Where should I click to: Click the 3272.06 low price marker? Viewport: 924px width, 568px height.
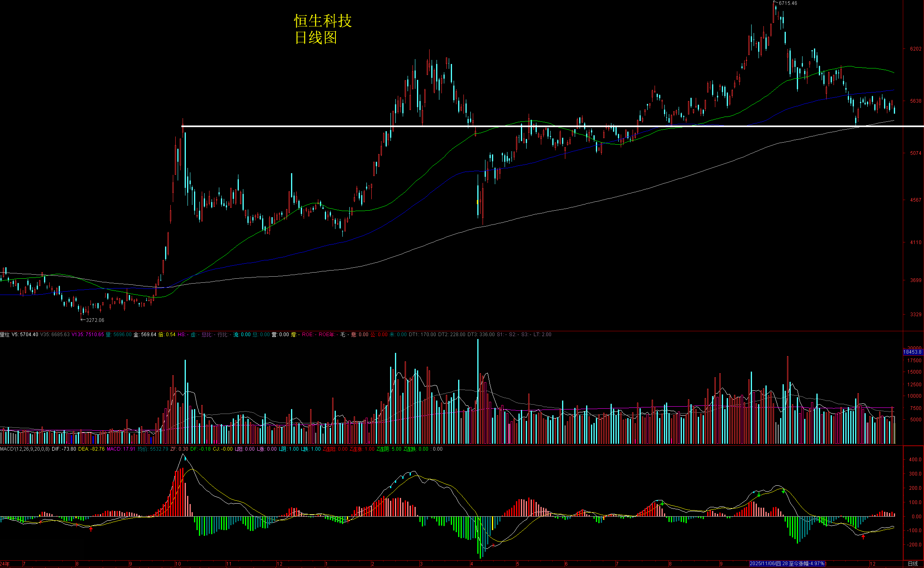(94, 320)
